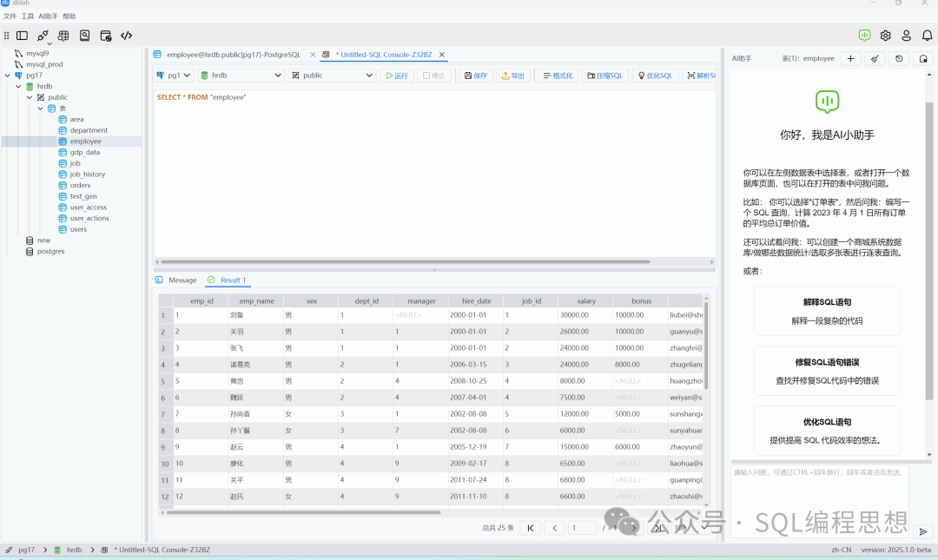Select the user_actions table in tree
Viewport: 938px width, 560px height.
89,219
